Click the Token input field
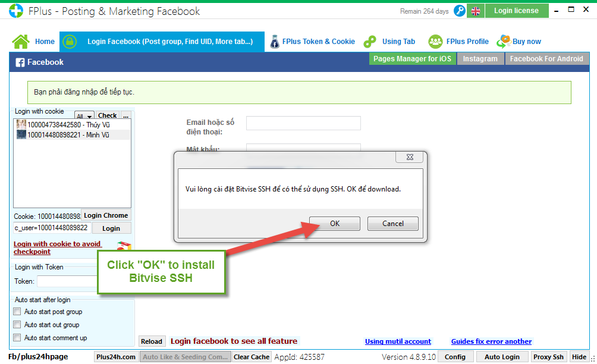 tap(67, 281)
